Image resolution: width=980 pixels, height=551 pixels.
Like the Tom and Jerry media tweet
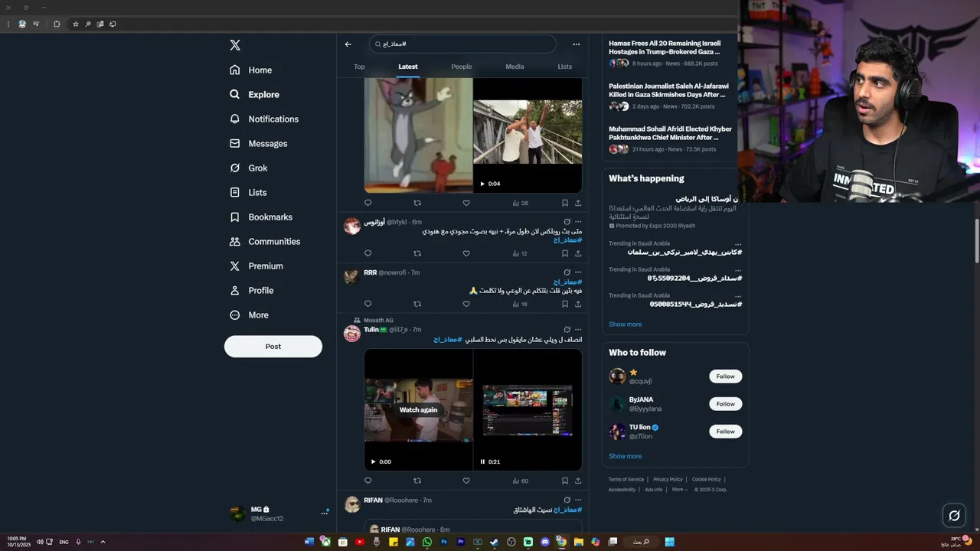coord(466,203)
